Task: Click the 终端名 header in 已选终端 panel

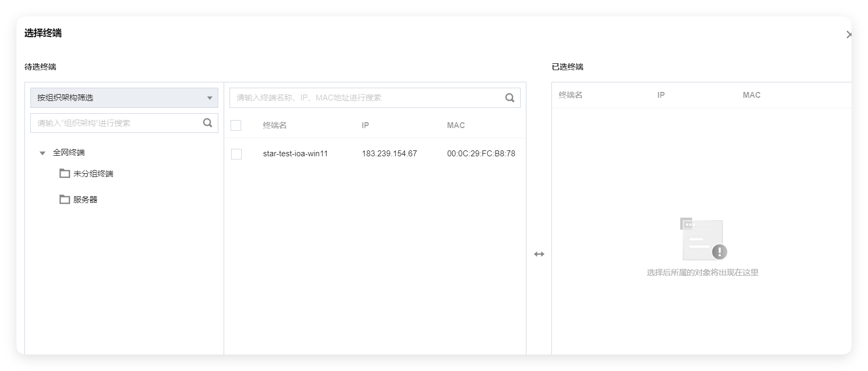Action: (x=571, y=95)
